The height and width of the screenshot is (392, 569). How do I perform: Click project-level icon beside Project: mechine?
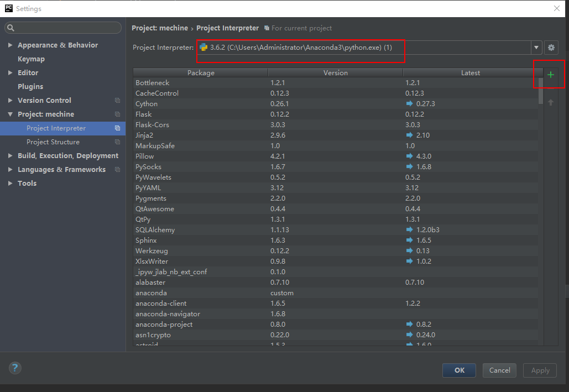click(x=117, y=114)
